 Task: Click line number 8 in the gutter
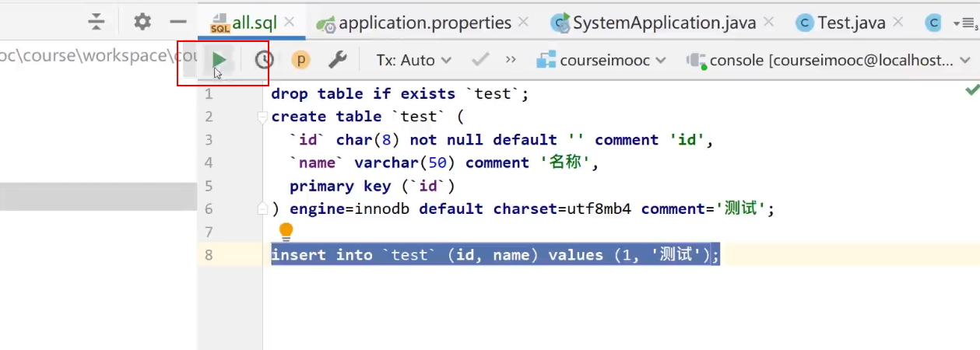click(x=208, y=254)
